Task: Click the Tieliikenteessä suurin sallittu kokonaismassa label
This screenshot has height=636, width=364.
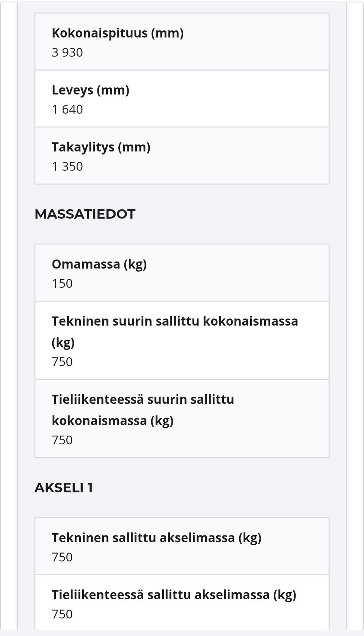Action: point(143,400)
